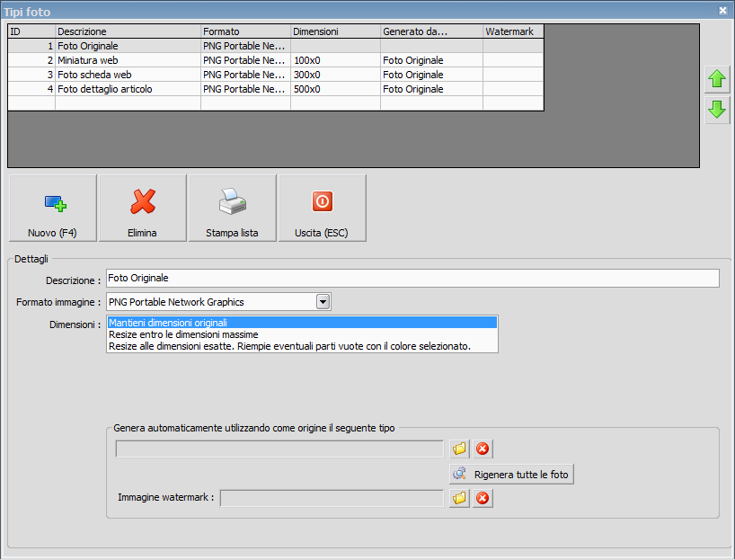This screenshot has height=560, width=735.
Task: Click Nuovo (F4) to add photo type
Action: [x=52, y=209]
